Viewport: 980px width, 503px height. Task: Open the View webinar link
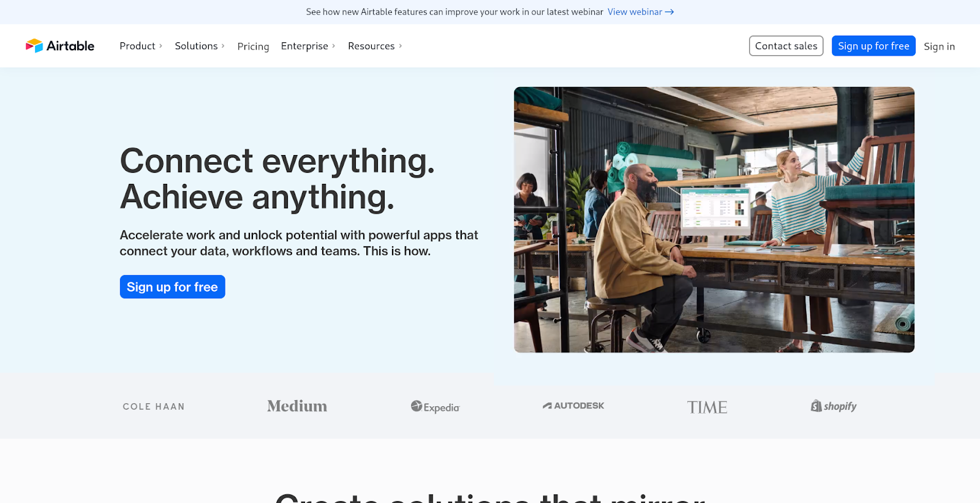tap(635, 12)
